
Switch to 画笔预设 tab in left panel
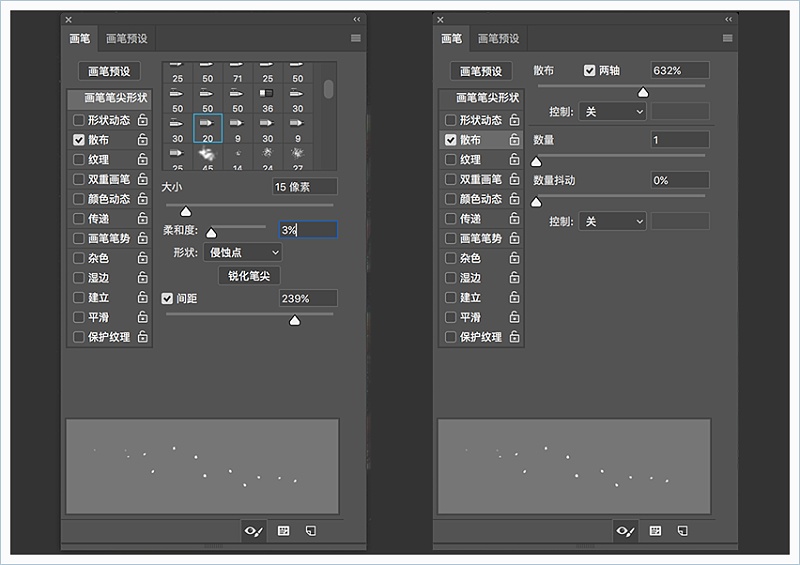point(126,39)
